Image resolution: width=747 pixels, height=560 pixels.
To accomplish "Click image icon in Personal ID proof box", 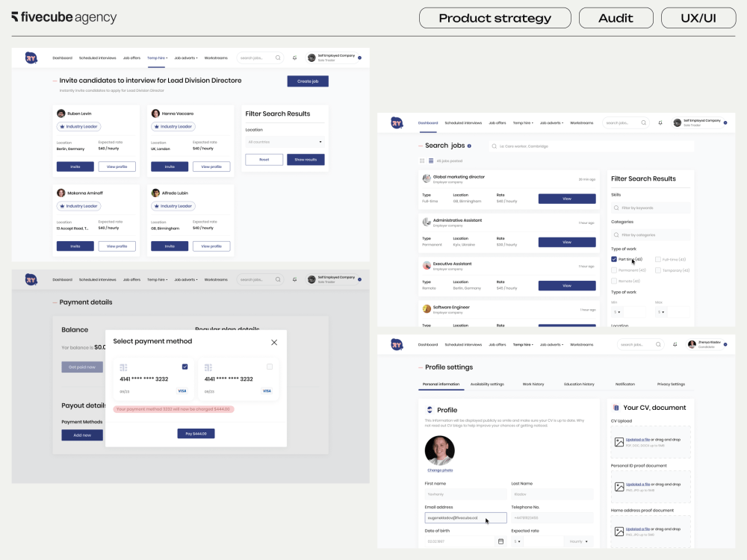I will (619, 487).
